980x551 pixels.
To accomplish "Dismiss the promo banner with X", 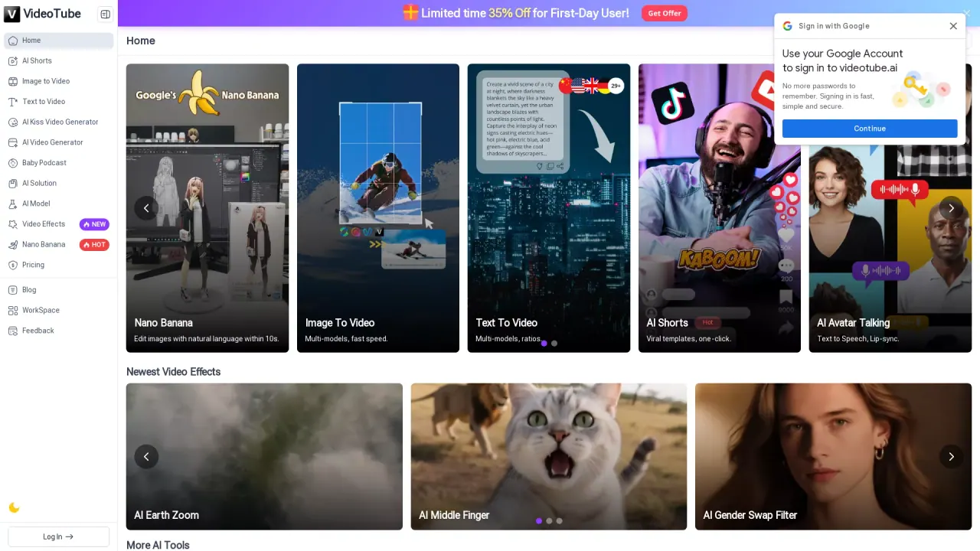I will click(x=966, y=13).
